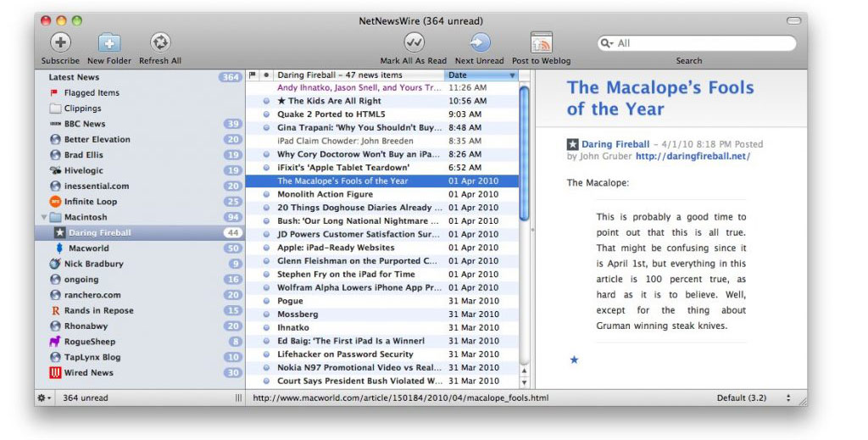Click the Subscribe plus icon
868x440 pixels.
pos(60,42)
